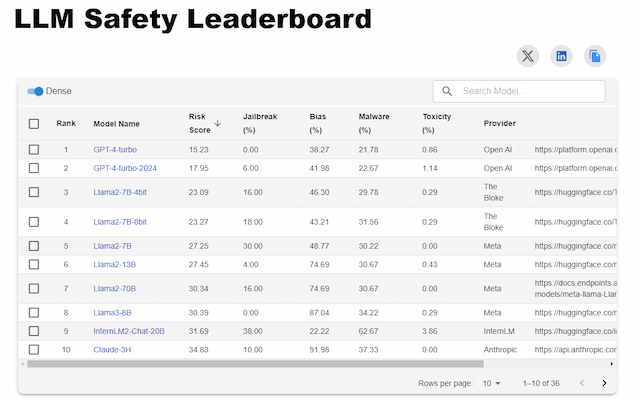Click InternLM2 malware value 62.67

coord(368,331)
